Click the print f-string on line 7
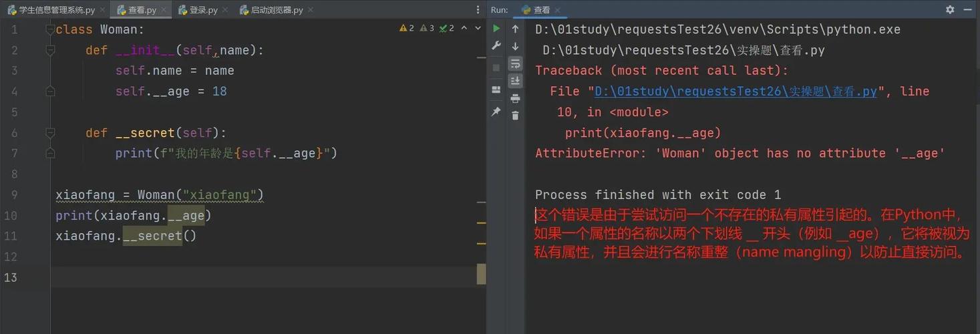980x334 pixels. pyautogui.click(x=226, y=154)
